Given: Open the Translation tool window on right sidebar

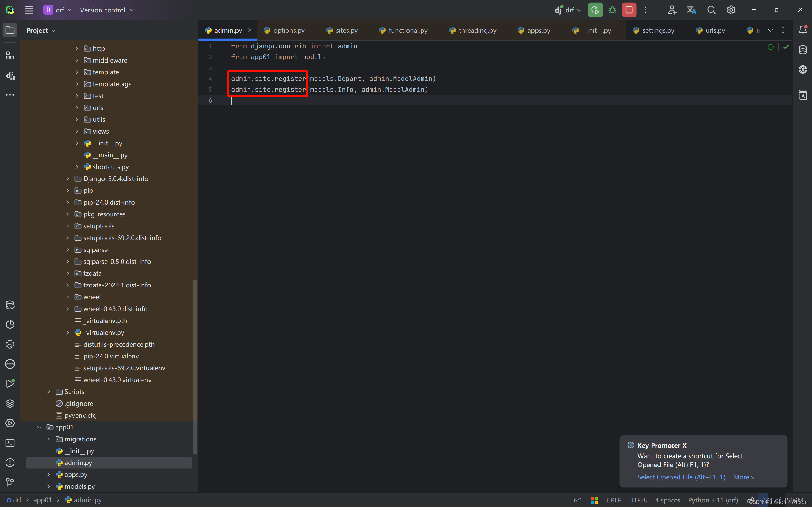Looking at the screenshot, I should point(803,95).
